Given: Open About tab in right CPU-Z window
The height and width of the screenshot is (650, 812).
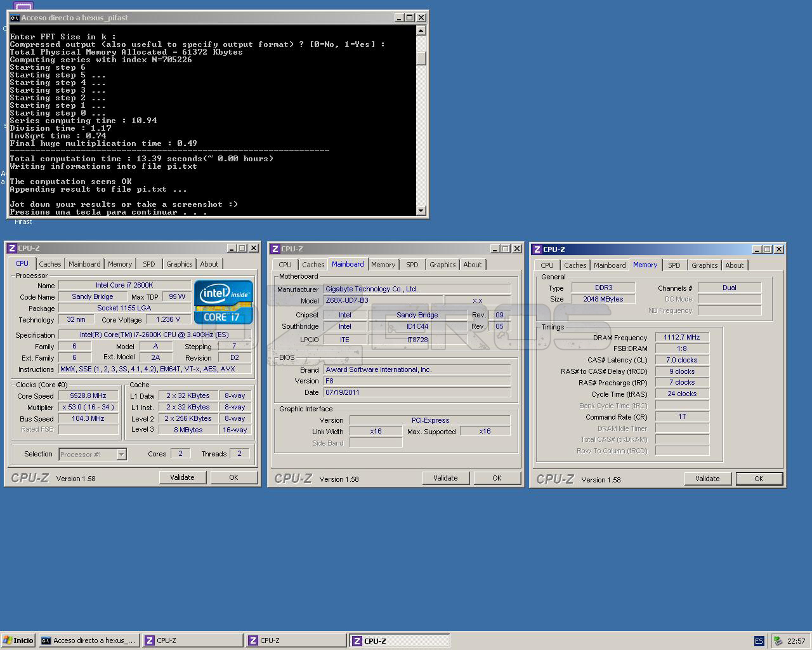Looking at the screenshot, I should pos(734,265).
